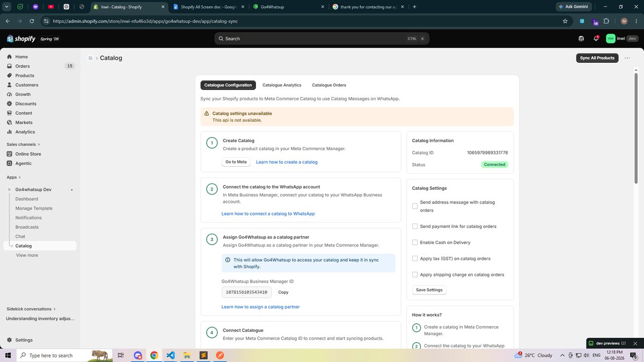Show hidden system tray icons
This screenshot has height=362, width=644.
tap(562, 355)
